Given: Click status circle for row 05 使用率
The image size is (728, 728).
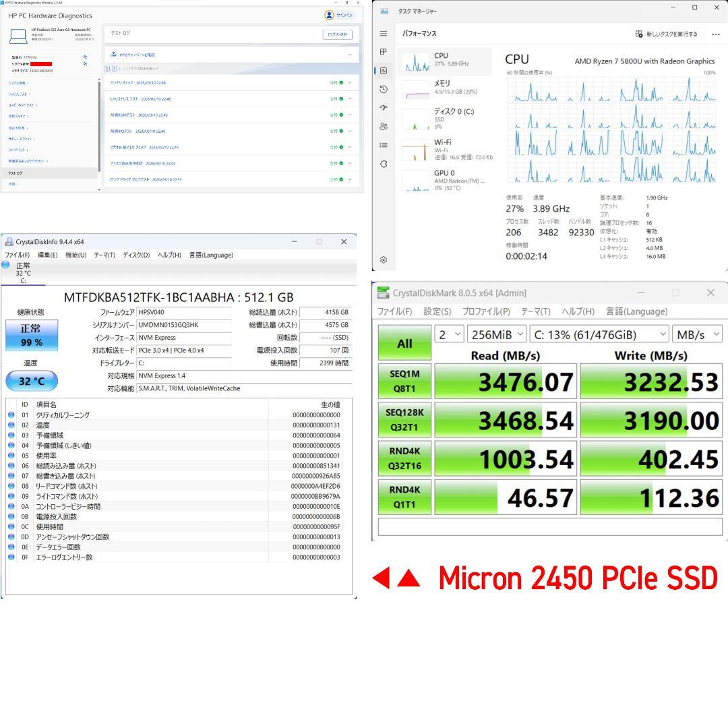Looking at the screenshot, I should pos(11,456).
